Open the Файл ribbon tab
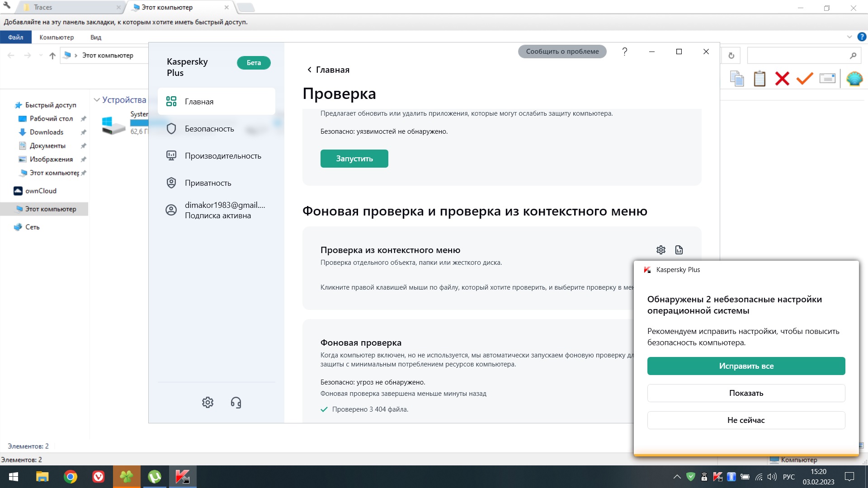 pos(16,37)
